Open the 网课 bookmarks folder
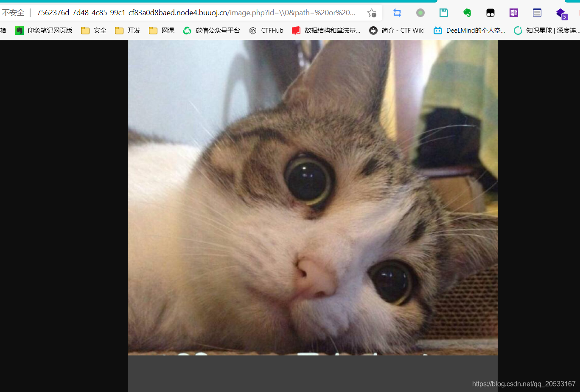The image size is (580, 392). (x=161, y=30)
